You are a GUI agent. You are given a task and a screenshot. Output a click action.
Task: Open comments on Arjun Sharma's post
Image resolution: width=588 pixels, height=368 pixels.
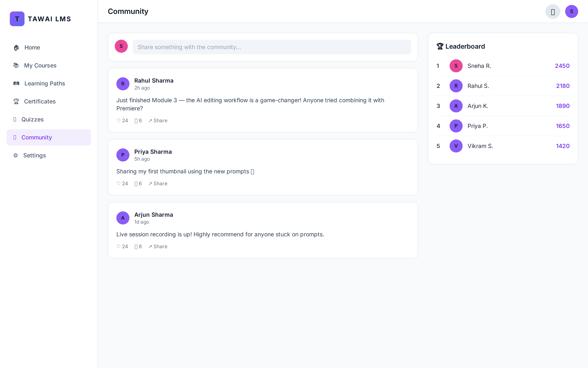pyautogui.click(x=138, y=247)
